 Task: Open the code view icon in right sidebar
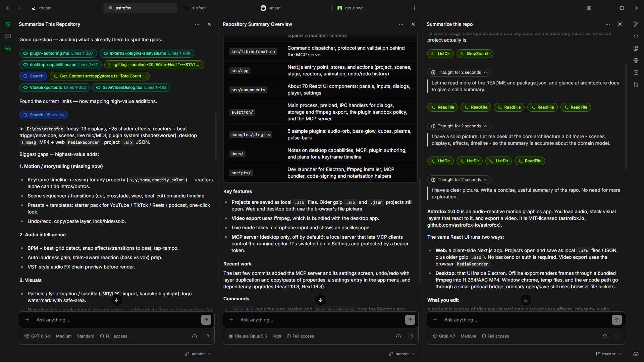636,36
